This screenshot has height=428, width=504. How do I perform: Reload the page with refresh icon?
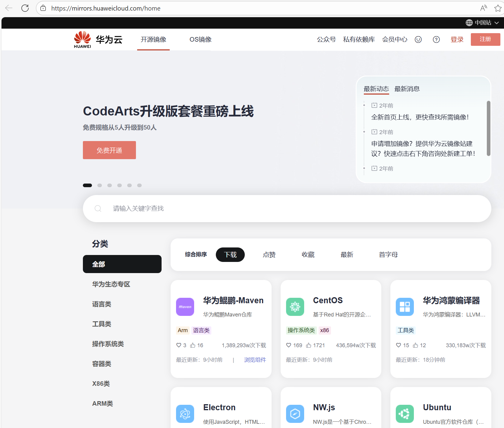[x=25, y=8]
